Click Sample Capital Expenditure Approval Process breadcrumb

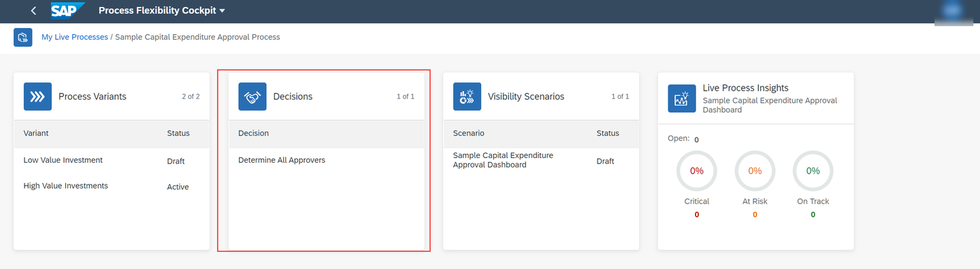click(197, 37)
